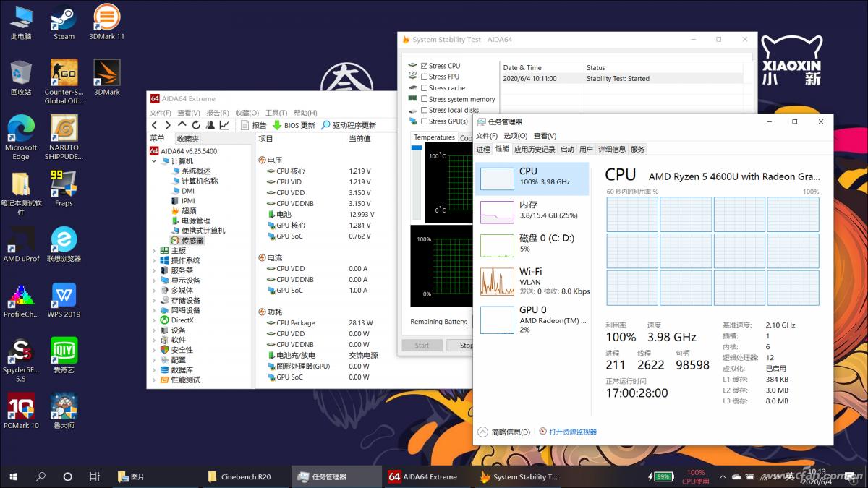Open the 3DMark desktop icon
Image resolution: width=868 pixels, height=488 pixels.
click(x=106, y=77)
